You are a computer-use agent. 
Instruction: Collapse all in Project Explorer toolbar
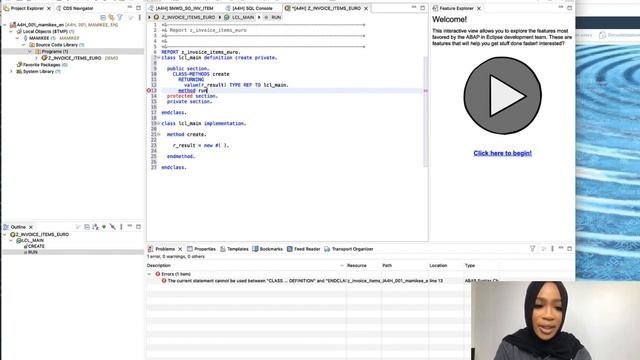click(x=103, y=18)
